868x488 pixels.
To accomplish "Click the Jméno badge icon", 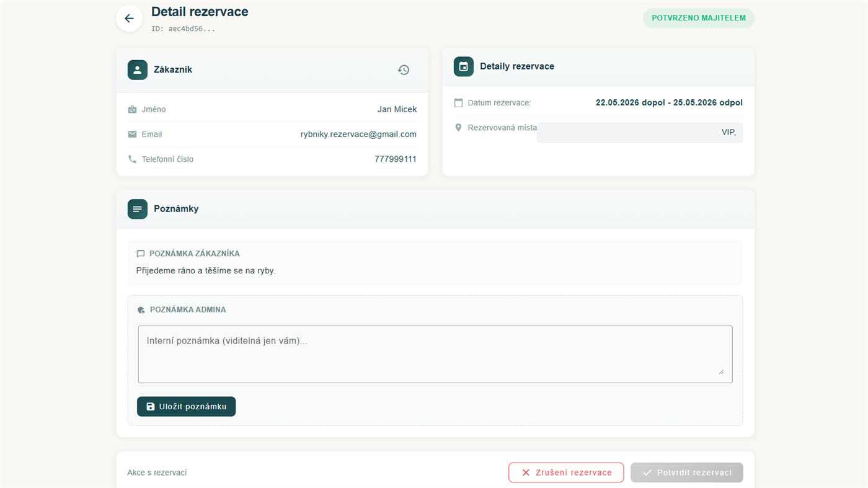I will [132, 110].
